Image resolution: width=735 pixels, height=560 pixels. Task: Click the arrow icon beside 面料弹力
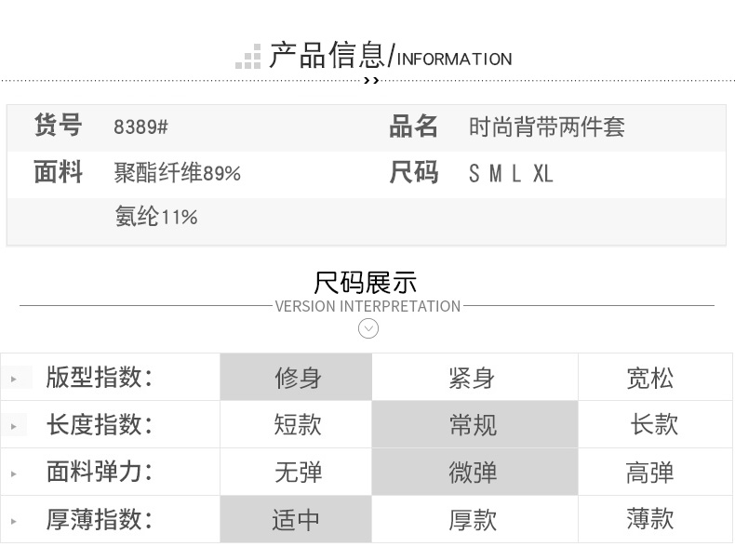(14, 473)
